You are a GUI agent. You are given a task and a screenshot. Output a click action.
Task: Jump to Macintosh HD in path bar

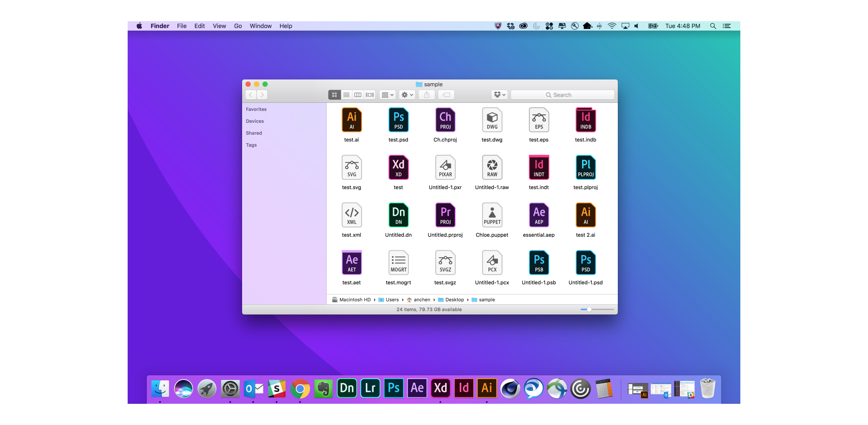[351, 300]
